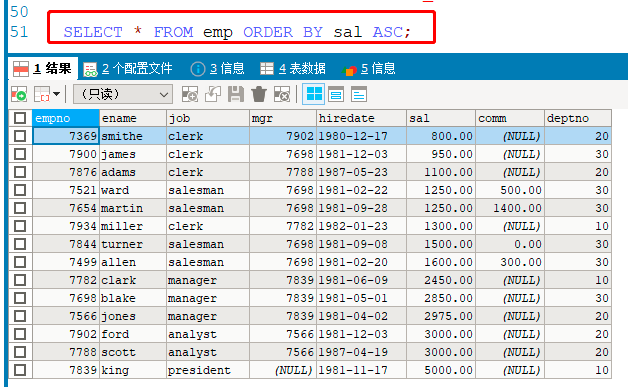Select the hiredate cell '1981-06-09'
This screenshot has height=387, width=628.
coord(361,280)
